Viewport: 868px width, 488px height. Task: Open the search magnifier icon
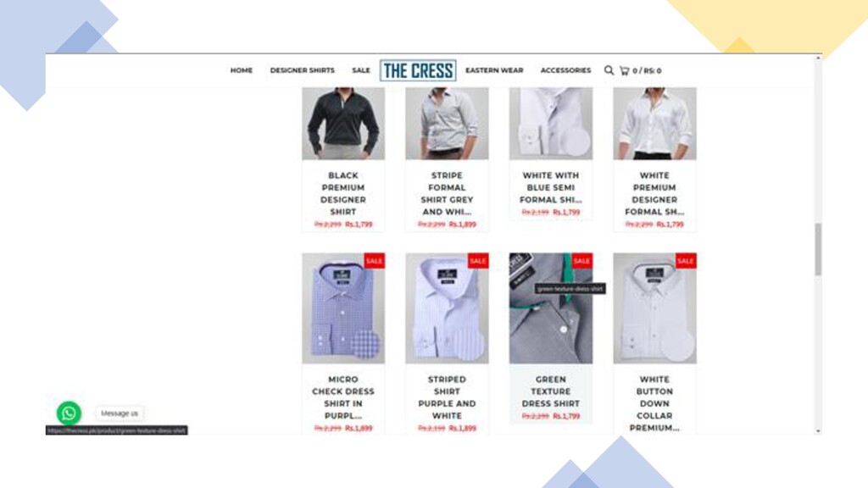[x=609, y=70]
